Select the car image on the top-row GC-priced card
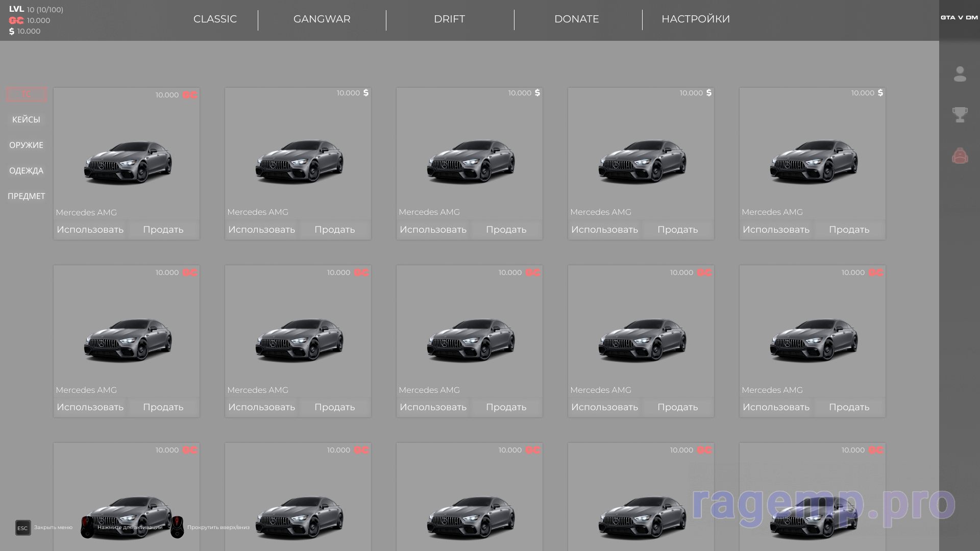980x551 pixels. (128, 162)
